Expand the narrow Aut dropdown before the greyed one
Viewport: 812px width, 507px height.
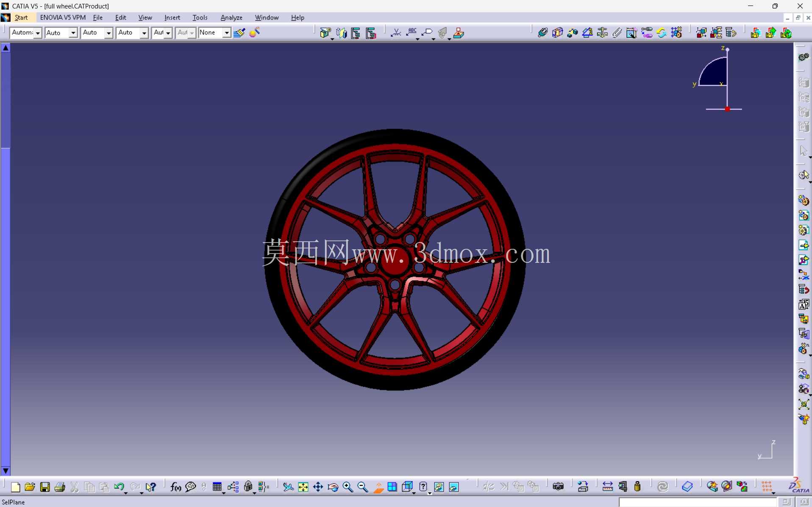(168, 33)
